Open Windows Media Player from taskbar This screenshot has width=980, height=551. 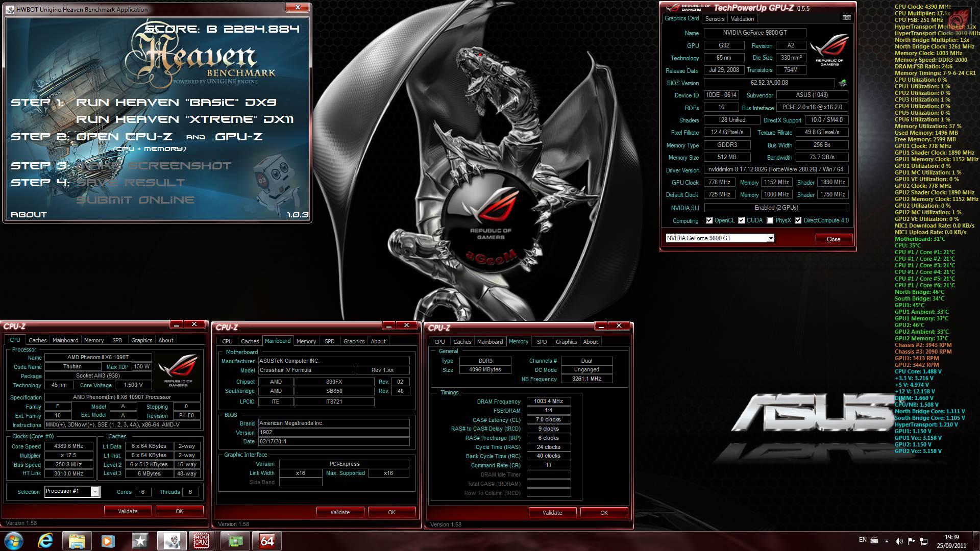pos(108,541)
